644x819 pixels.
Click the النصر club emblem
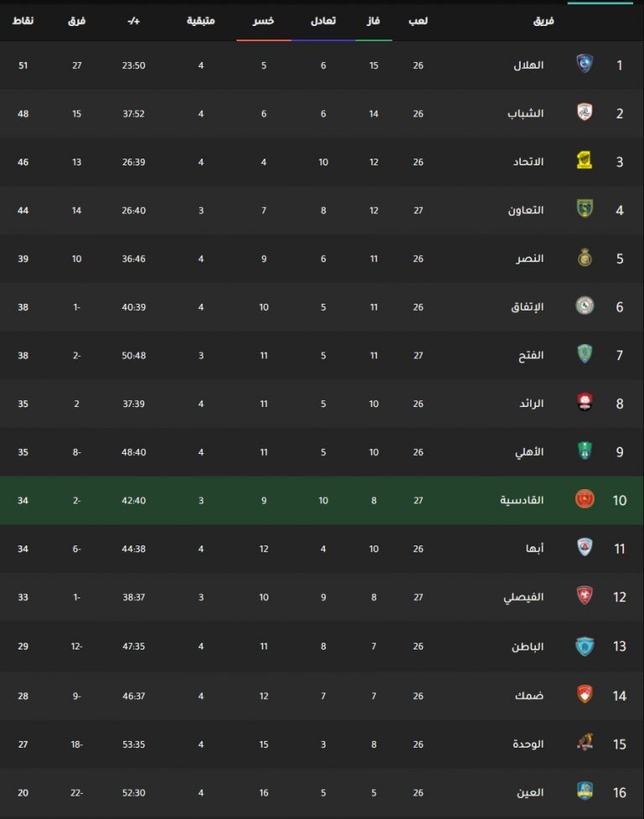[x=584, y=258]
